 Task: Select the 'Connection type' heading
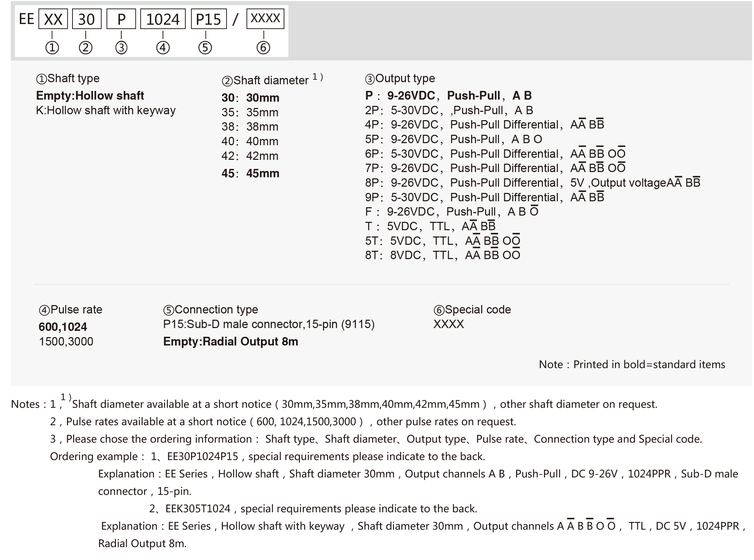[211, 310]
